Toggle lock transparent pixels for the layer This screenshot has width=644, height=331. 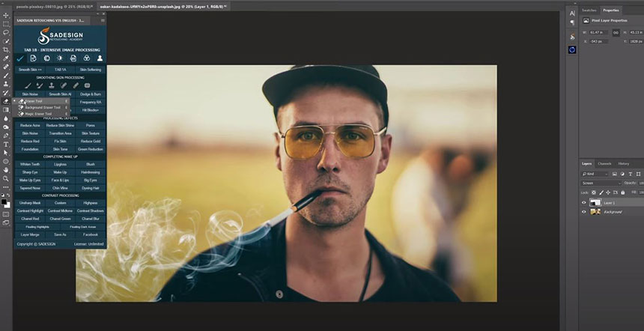tap(595, 191)
